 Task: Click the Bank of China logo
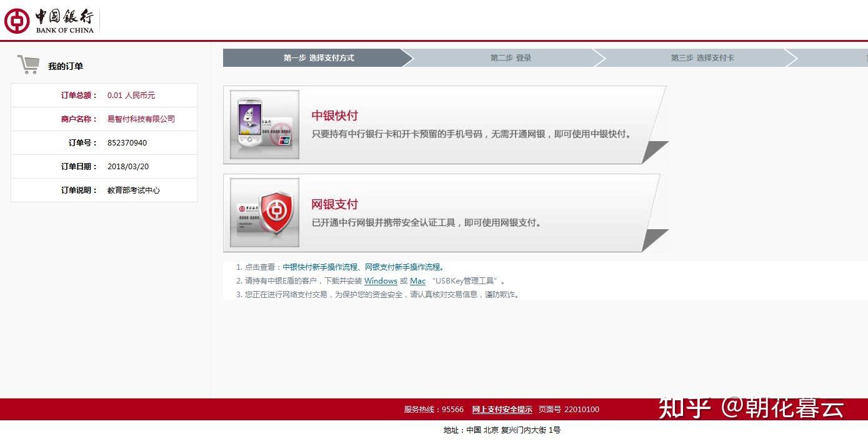click(49, 21)
